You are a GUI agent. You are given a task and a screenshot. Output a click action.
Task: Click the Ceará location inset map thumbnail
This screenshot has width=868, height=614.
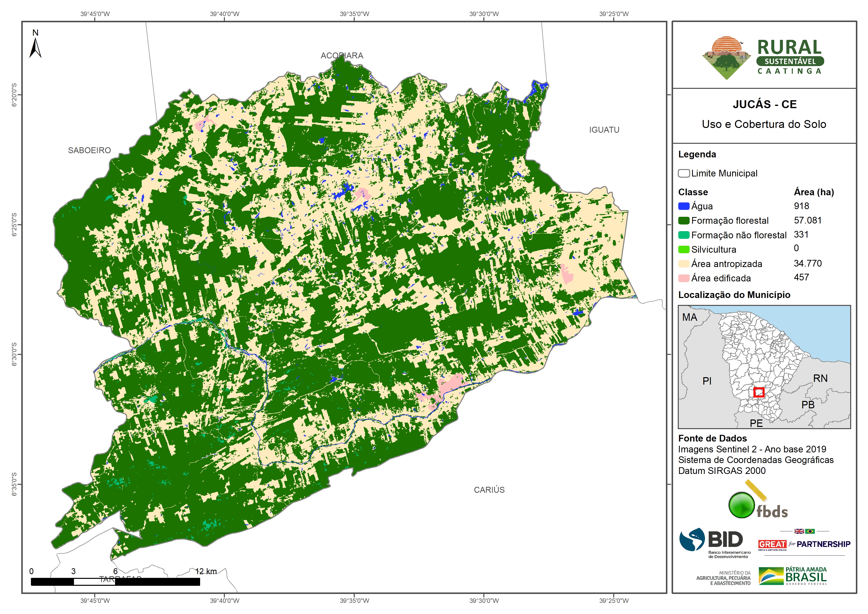764,367
